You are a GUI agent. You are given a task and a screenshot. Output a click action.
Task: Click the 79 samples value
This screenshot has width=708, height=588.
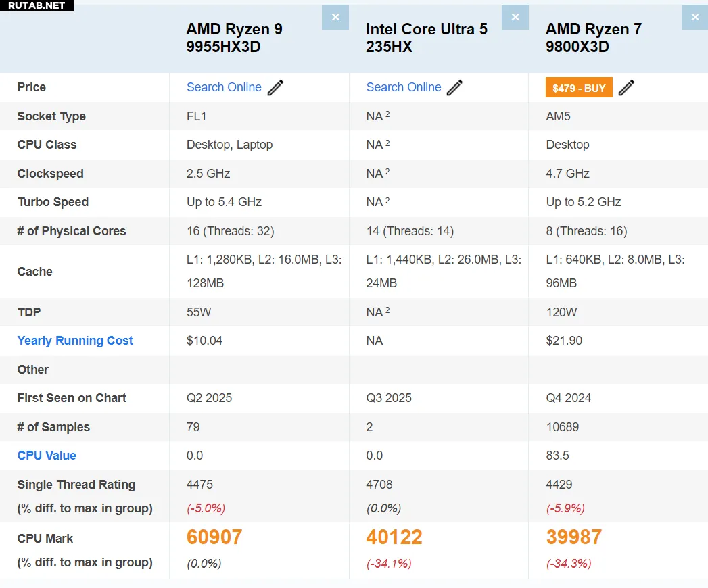pos(193,427)
